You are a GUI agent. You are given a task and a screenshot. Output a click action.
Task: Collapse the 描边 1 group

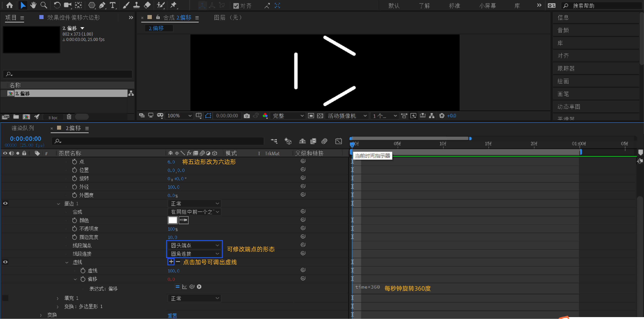58,204
